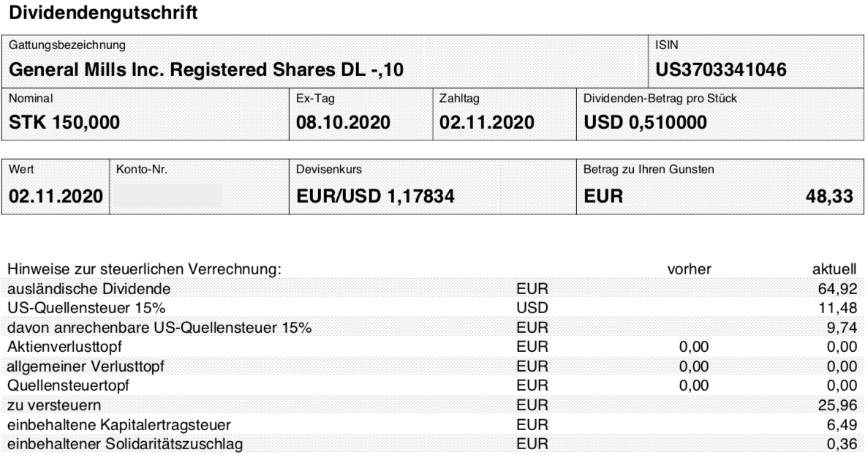Select the Devisenkurs EUR/USD 1,17834
The width and height of the screenshot is (868, 455).
pyautogui.click(x=375, y=196)
